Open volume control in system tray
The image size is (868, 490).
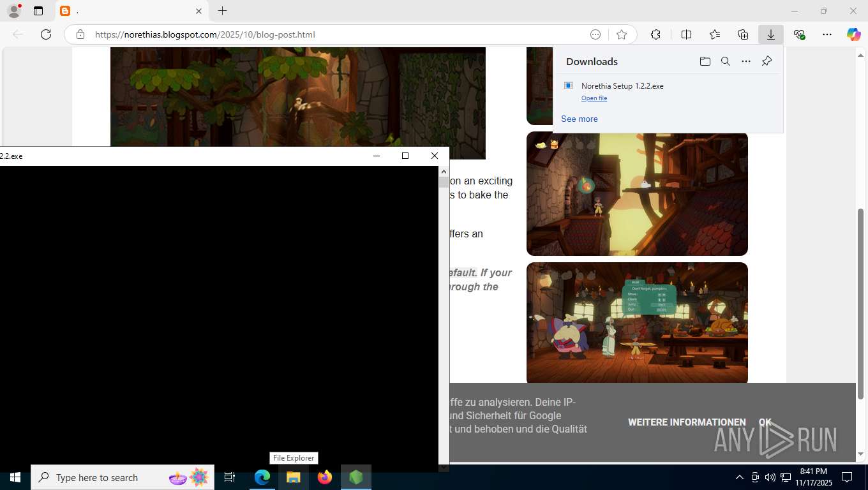click(x=770, y=477)
